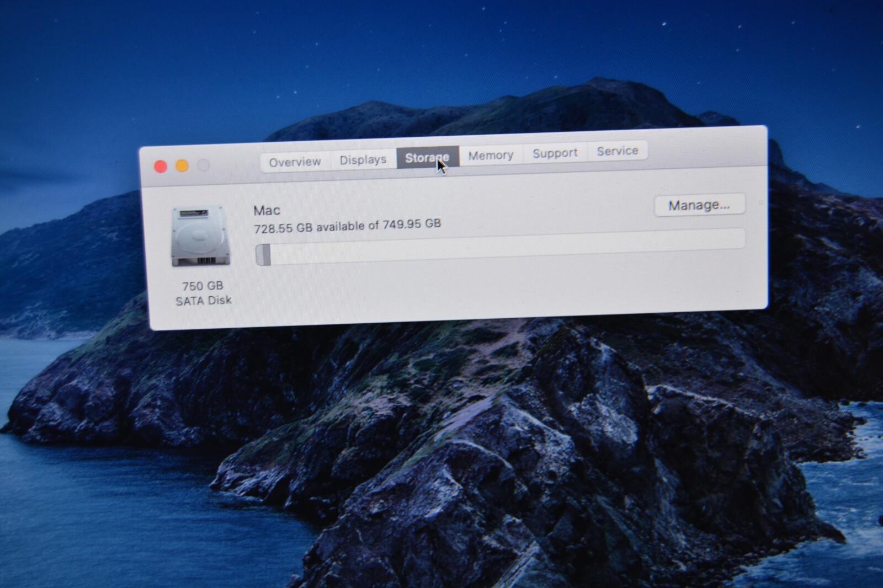
Task: Switch to the Displays tab
Action: [363, 160]
